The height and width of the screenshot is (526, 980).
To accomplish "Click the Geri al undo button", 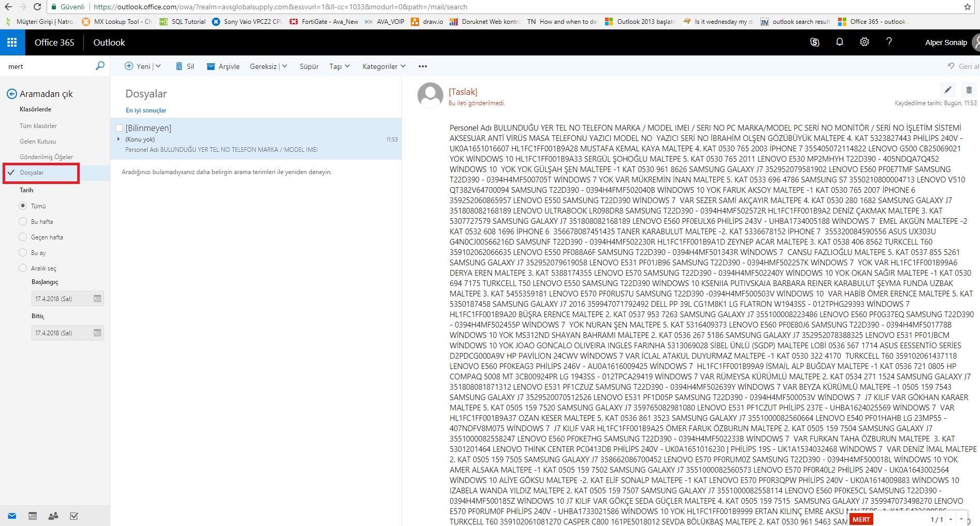I will [x=963, y=66].
